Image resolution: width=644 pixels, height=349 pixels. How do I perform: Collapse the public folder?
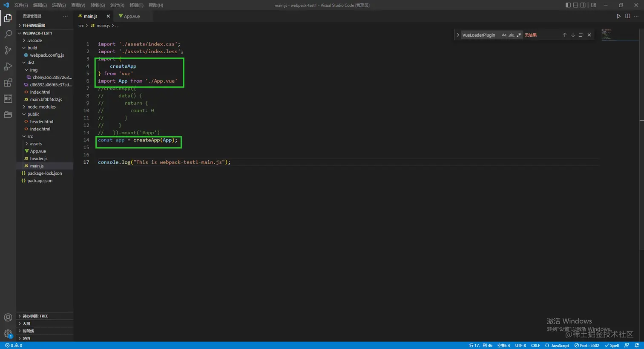click(x=45, y=114)
